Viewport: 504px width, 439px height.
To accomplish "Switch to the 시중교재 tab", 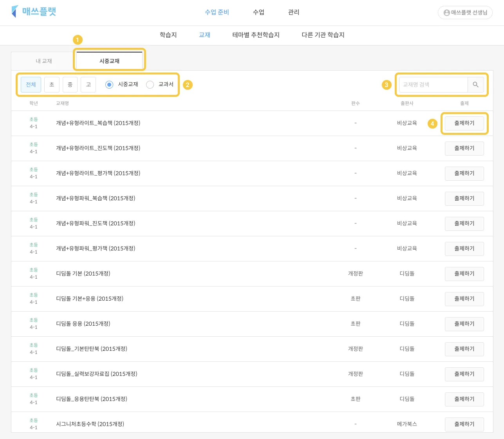I will pos(110,61).
